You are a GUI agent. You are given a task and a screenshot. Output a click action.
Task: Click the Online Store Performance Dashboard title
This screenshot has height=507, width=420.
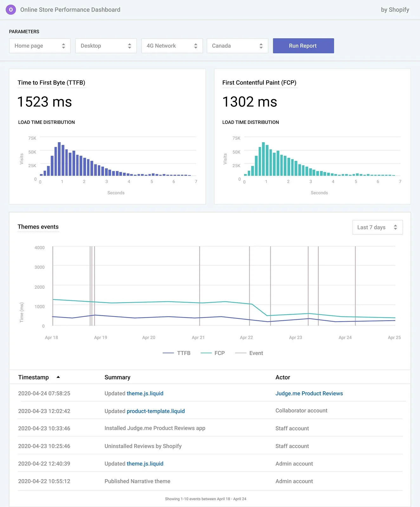70,10
